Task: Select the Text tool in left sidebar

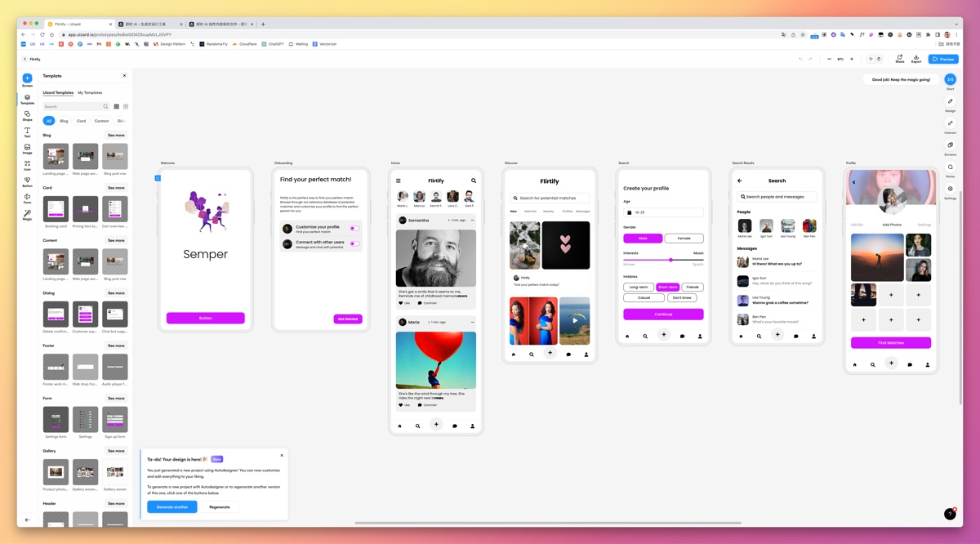Action: (27, 132)
